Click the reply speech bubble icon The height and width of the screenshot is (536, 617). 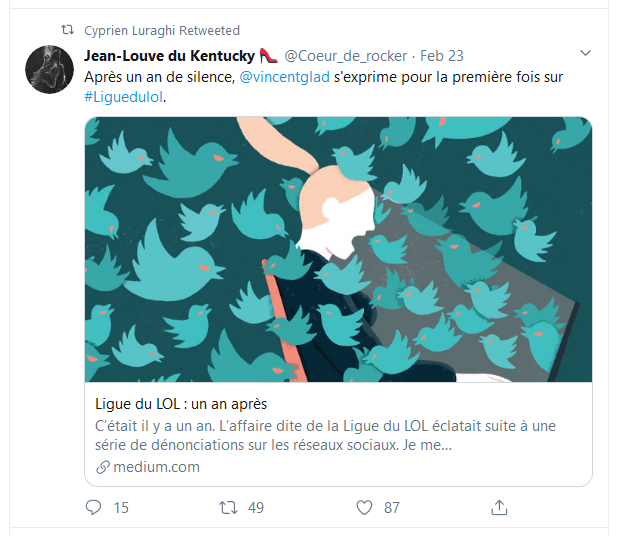94,508
